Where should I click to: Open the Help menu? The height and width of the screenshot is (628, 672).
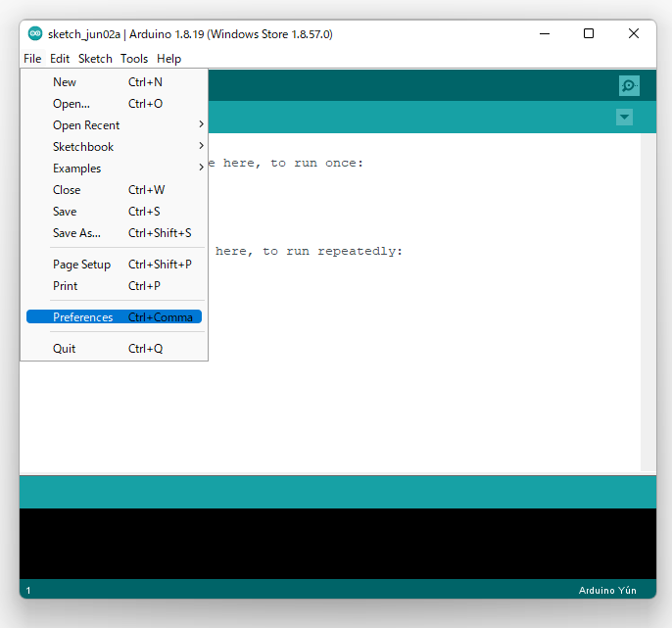point(168,59)
